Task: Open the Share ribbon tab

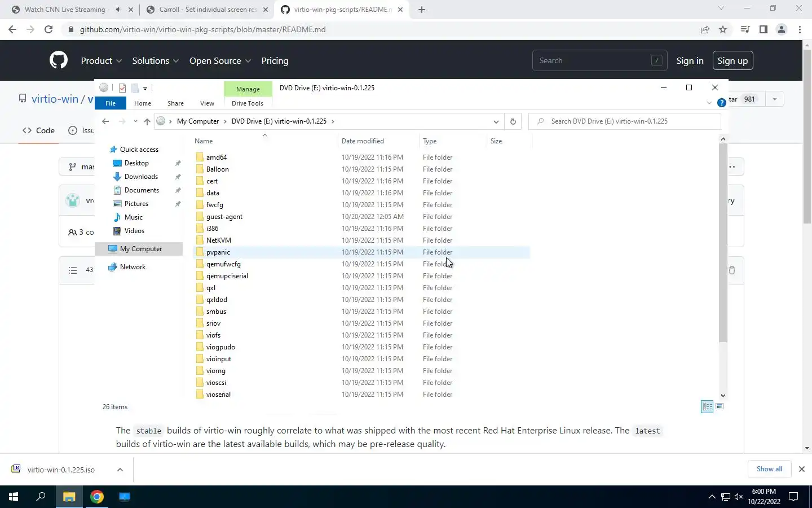Action: 175,103
